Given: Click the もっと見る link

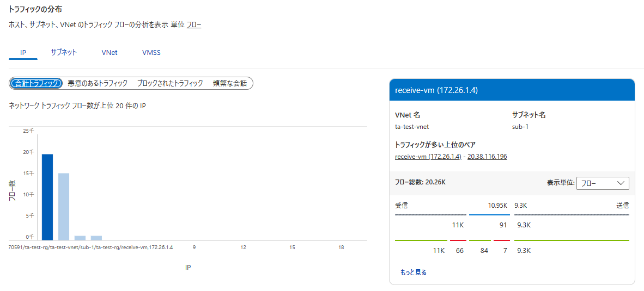Looking at the screenshot, I should click(x=413, y=272).
